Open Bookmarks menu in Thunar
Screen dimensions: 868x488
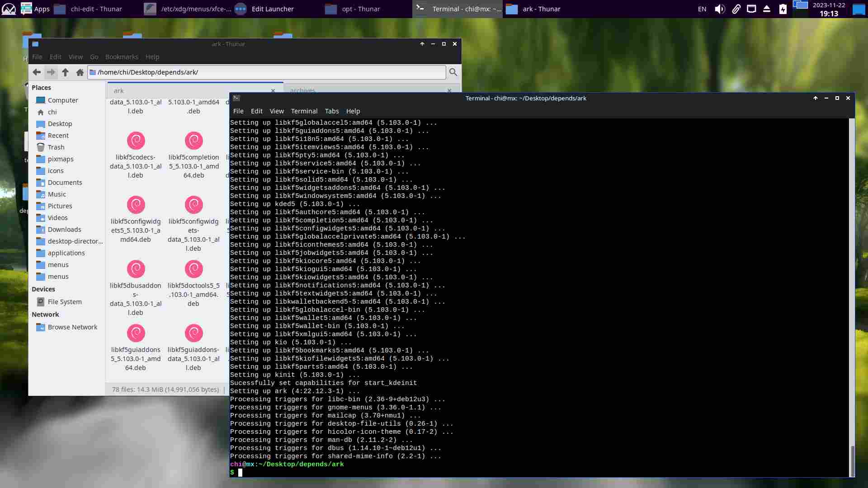pos(122,57)
